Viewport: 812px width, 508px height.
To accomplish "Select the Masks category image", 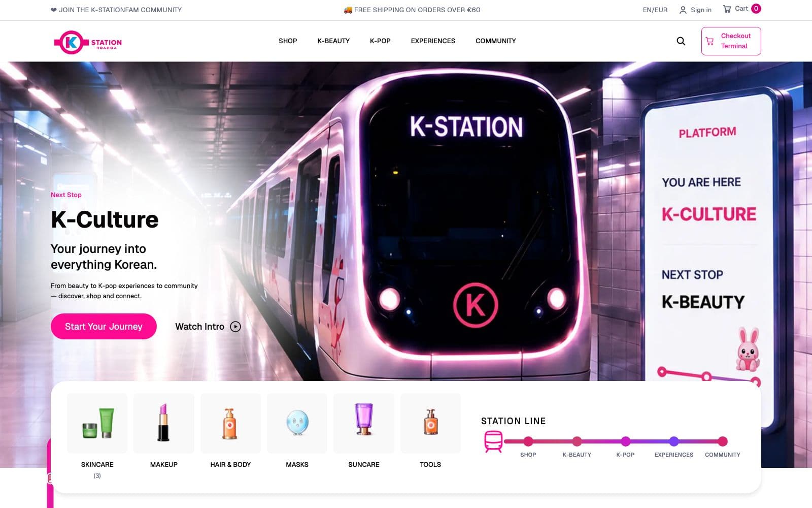I will [297, 423].
